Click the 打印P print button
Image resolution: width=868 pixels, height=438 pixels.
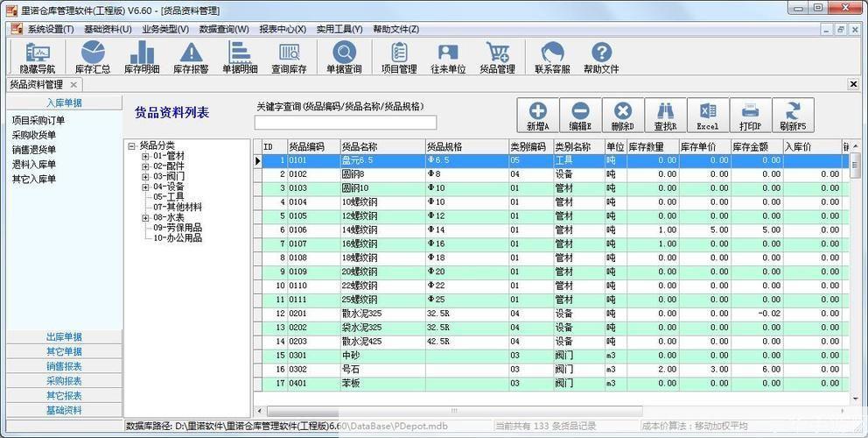click(x=751, y=116)
